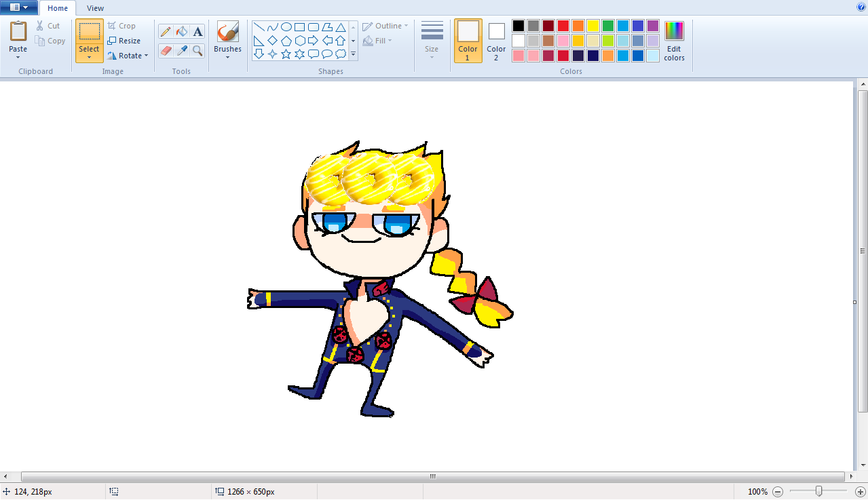The width and height of the screenshot is (868, 500).
Task: Choose the Pentagon shape
Action: 286,41
